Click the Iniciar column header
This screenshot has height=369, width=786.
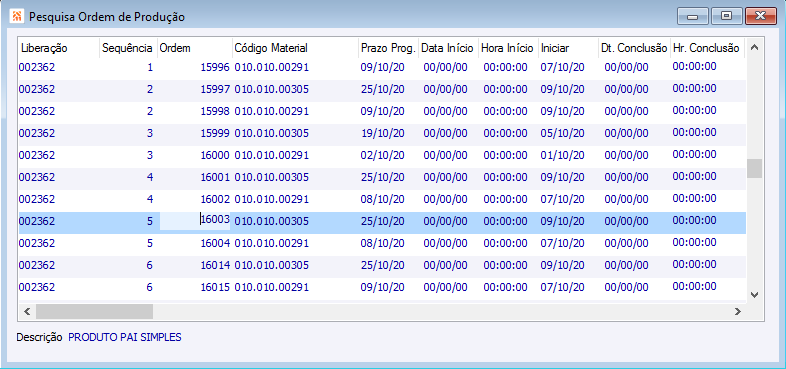click(x=568, y=48)
